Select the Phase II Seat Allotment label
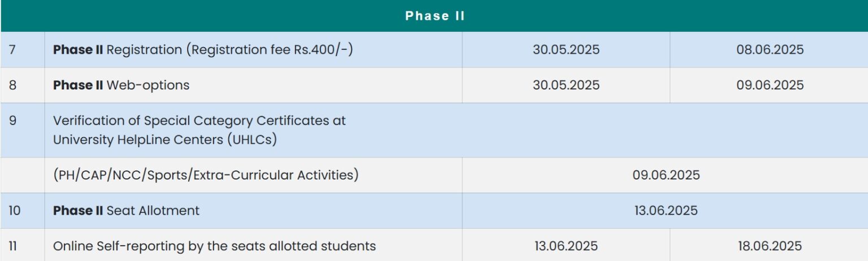This screenshot has height=261, width=868. coord(126,211)
